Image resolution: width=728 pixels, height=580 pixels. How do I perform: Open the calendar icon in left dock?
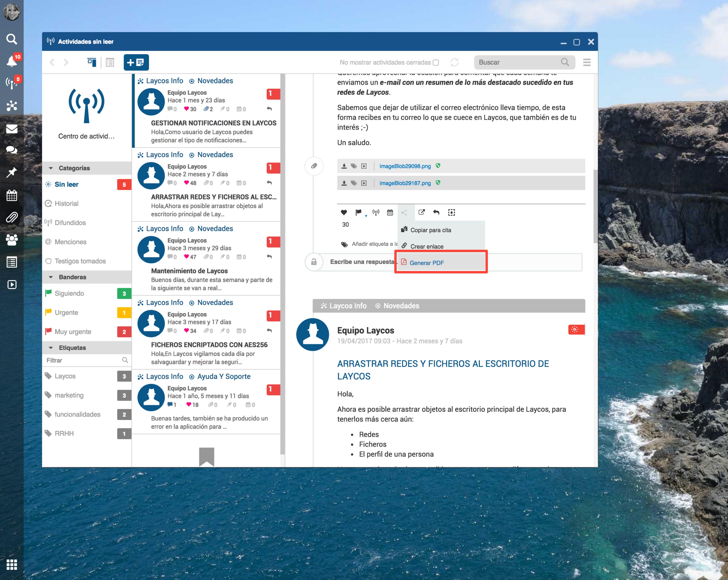coord(11,195)
